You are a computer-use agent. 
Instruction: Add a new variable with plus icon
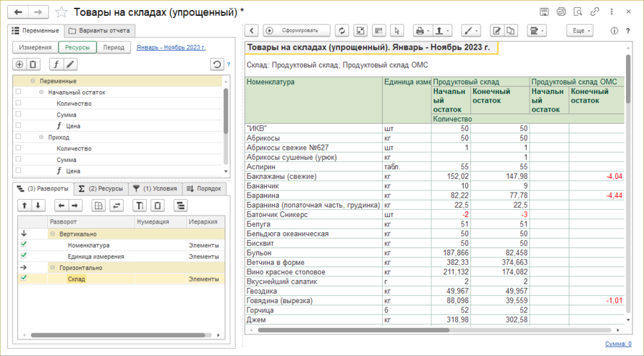coord(19,64)
